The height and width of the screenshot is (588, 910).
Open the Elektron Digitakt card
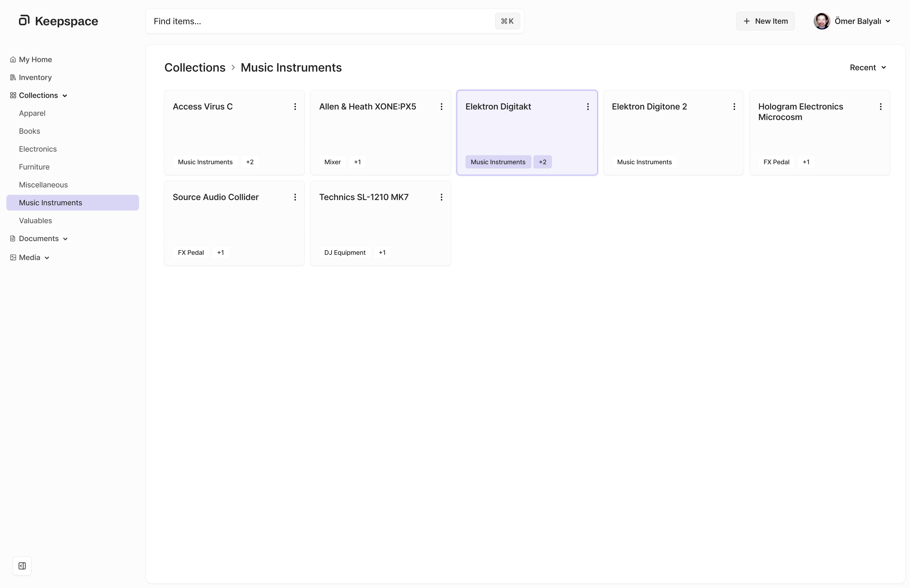tap(527, 132)
